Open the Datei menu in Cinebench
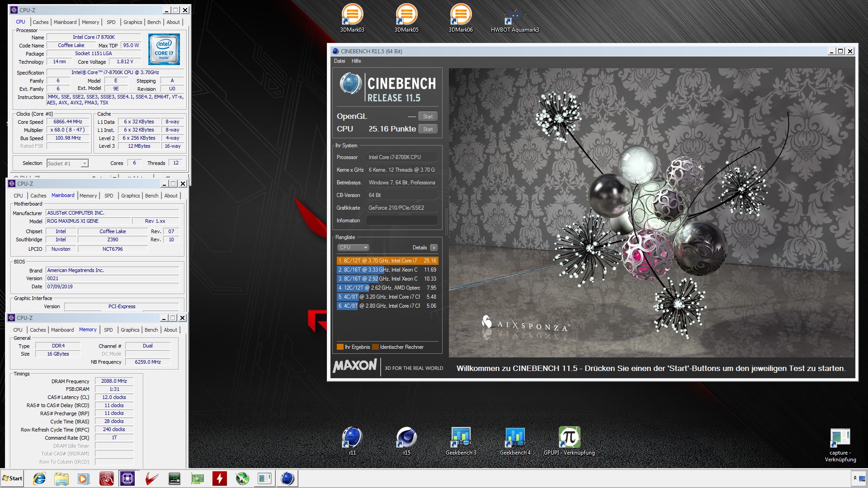Screen dimensions: 868x488 tap(340, 61)
